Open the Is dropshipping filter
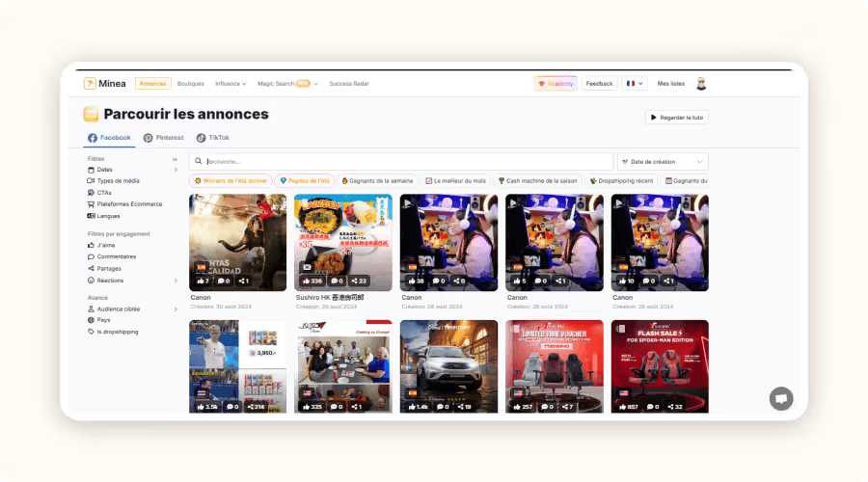Screen dimensions: 868x482 [113, 332]
